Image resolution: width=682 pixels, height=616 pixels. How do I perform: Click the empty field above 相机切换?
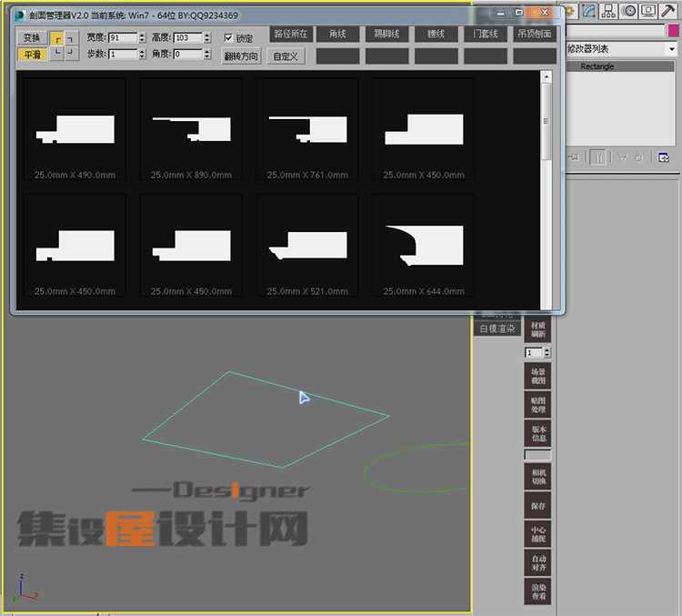click(x=537, y=455)
